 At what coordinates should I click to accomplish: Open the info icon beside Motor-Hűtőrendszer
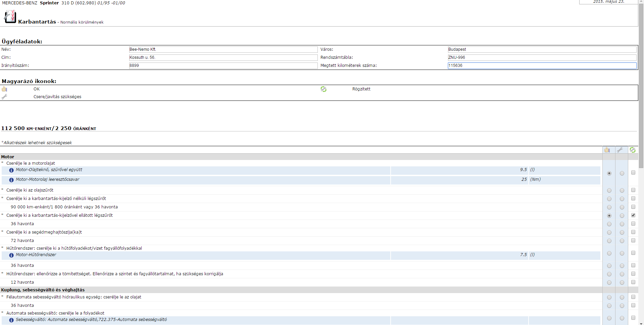coord(11,255)
